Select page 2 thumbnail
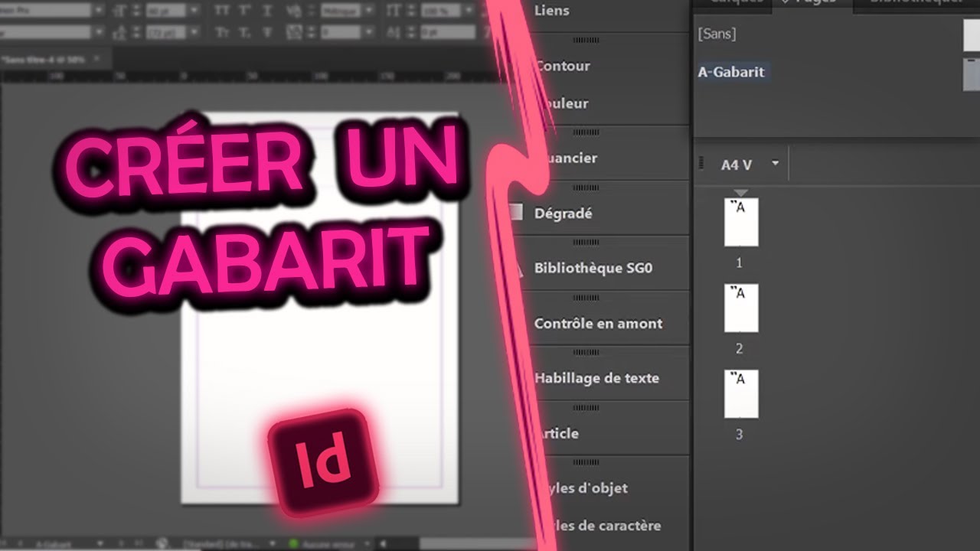980x551 pixels. [741, 308]
